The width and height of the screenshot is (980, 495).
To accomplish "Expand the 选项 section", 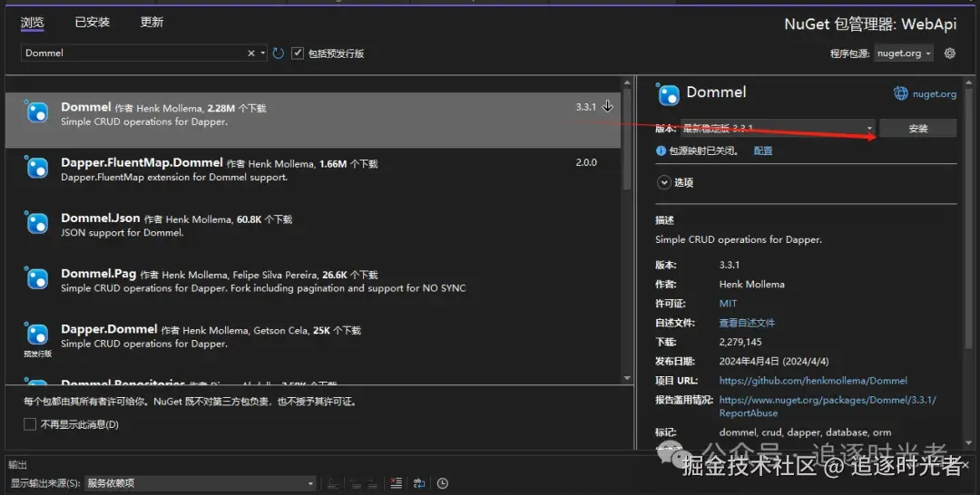I will coord(663,182).
